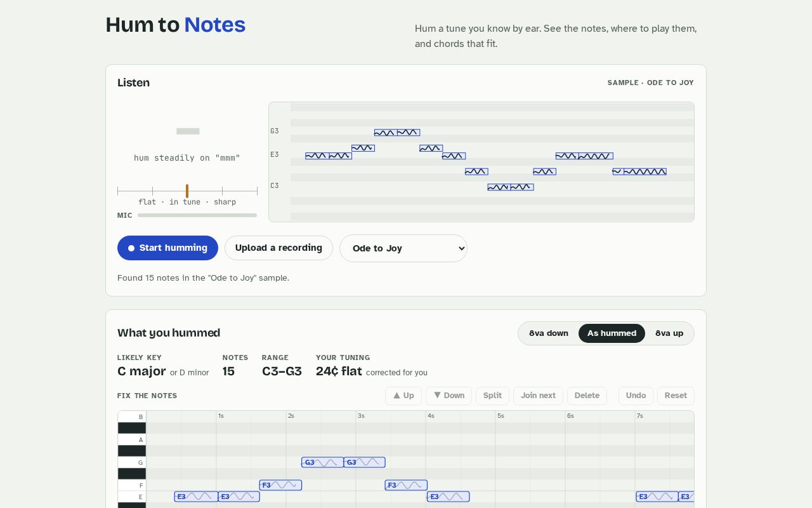Click the 7s timeline marker
This screenshot has width=812, height=508.
(640, 416)
